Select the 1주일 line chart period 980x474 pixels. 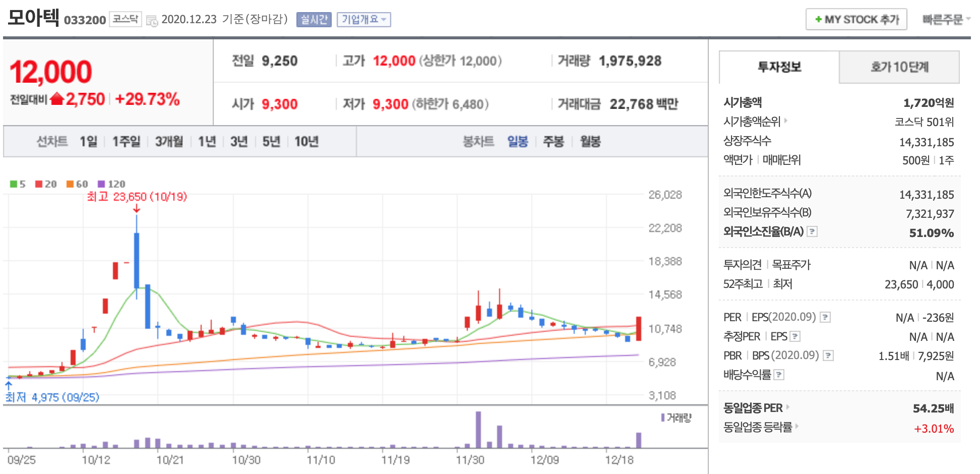click(x=126, y=142)
